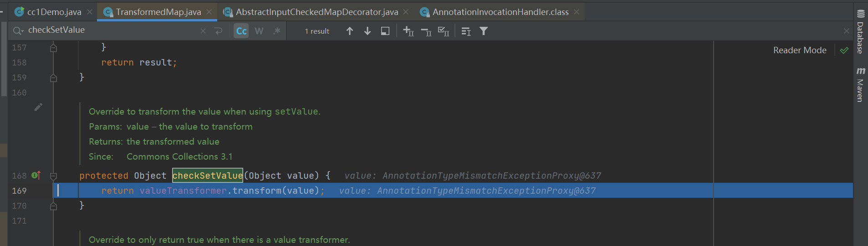The image size is (868, 246).
Task: Close the AnnotationInvocationHandler.class tab
Action: click(577, 12)
